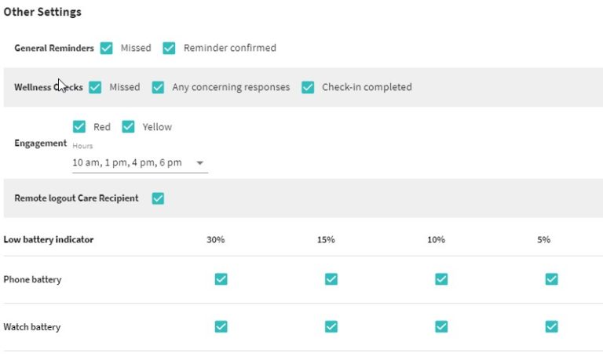Disable Check-in completed checkbox
The image size is (603, 364).
[308, 87]
